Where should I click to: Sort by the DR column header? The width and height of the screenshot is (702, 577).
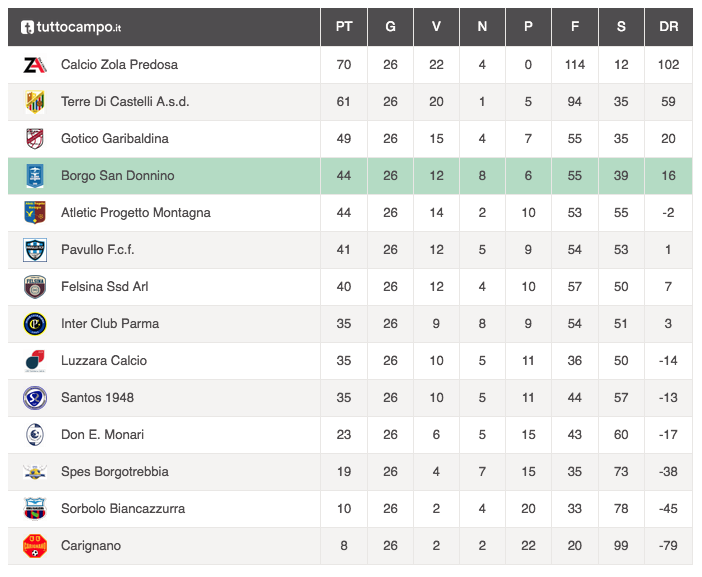668,27
